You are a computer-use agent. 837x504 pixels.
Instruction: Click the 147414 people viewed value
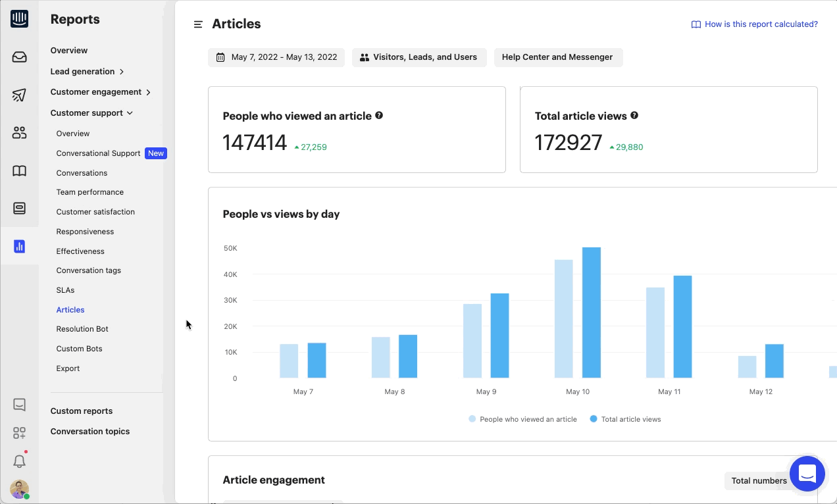[x=255, y=143]
